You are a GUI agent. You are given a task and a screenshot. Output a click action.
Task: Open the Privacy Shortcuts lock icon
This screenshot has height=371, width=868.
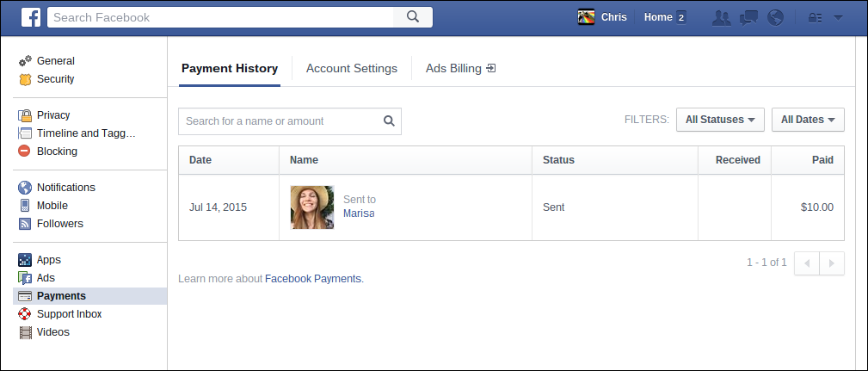pyautogui.click(x=815, y=18)
